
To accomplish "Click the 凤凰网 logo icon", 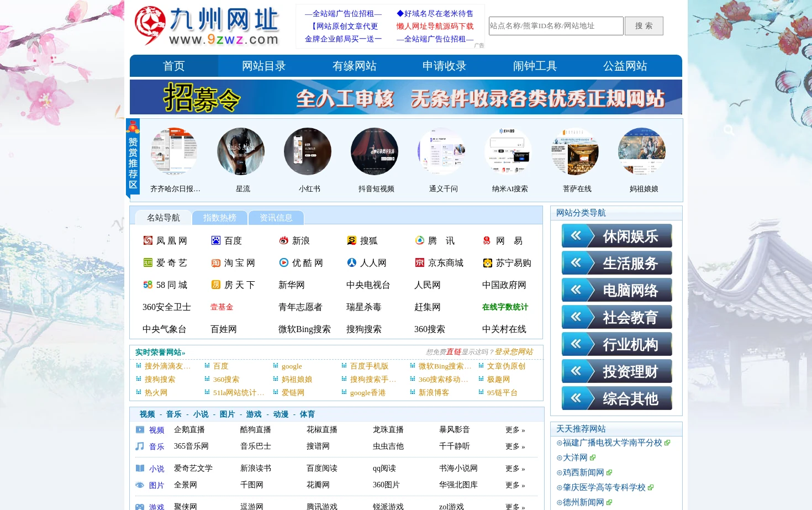I will pos(147,240).
